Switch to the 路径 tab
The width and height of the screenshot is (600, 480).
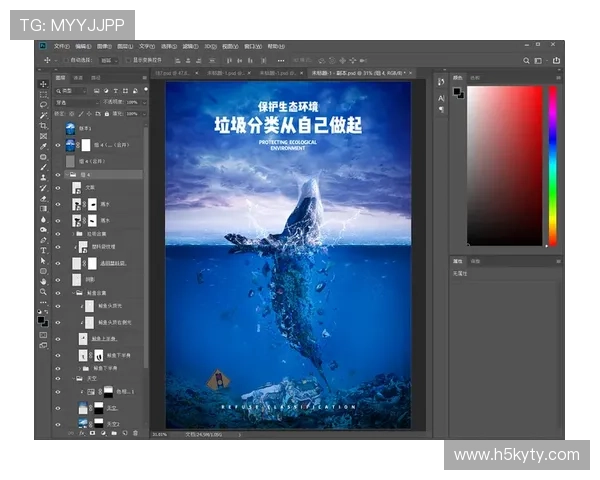click(95, 78)
